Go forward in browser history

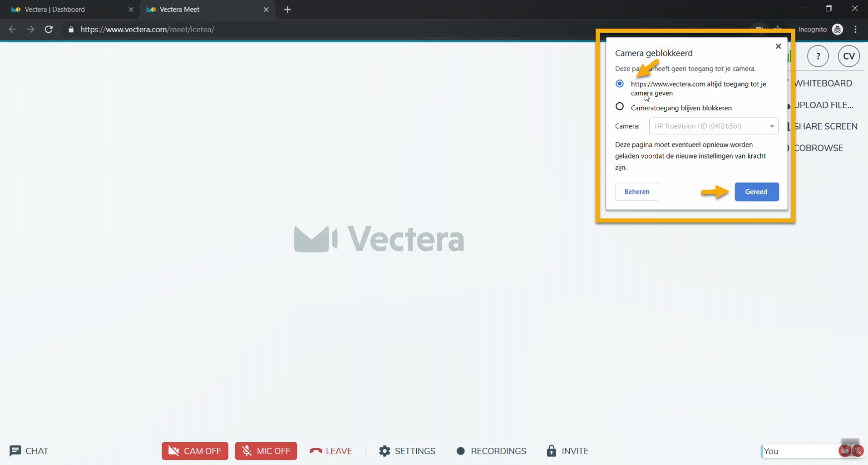30,30
